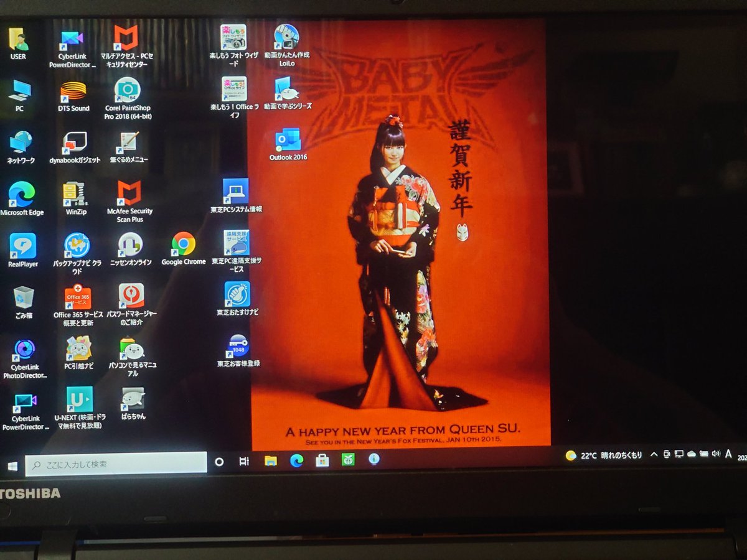Screen dimensions: 747x560
Task: Open the Microsoft Edge desktop shortcut
Action: coord(22,199)
